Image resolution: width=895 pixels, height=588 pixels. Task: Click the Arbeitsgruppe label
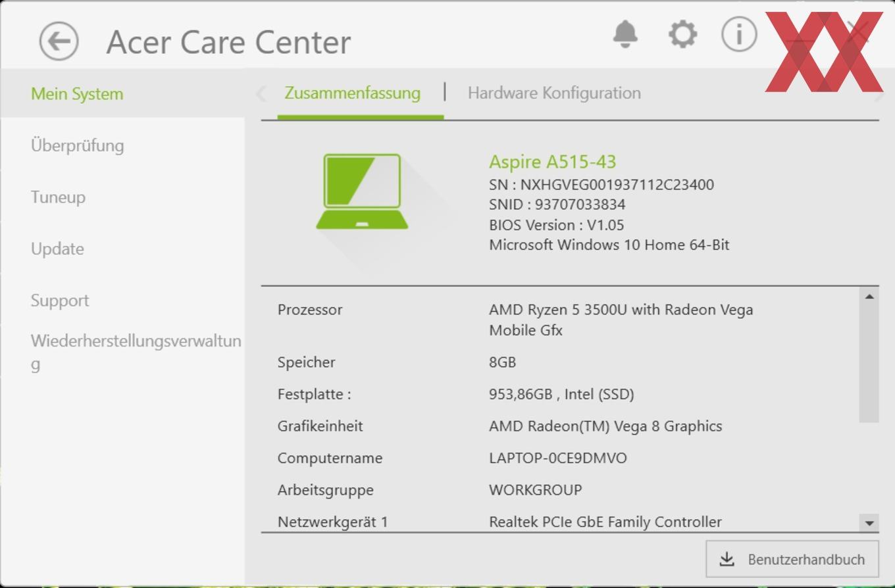[x=325, y=490]
